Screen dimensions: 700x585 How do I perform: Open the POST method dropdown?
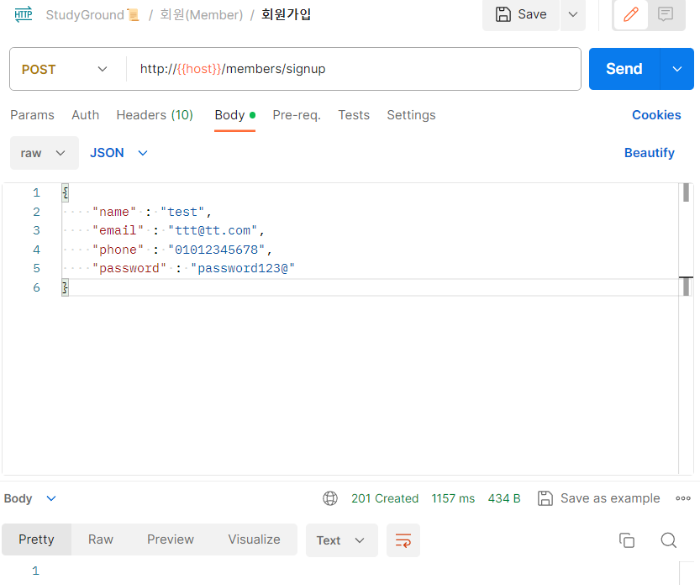click(64, 69)
